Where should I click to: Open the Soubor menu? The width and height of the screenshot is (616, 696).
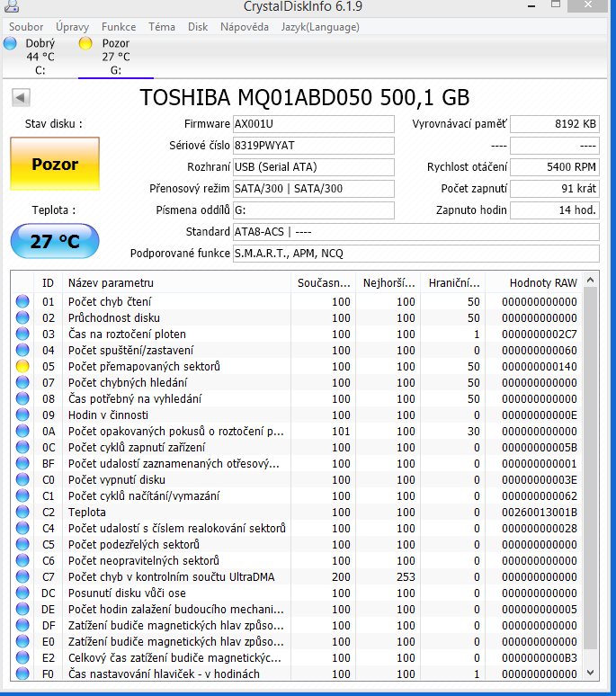pos(26,27)
